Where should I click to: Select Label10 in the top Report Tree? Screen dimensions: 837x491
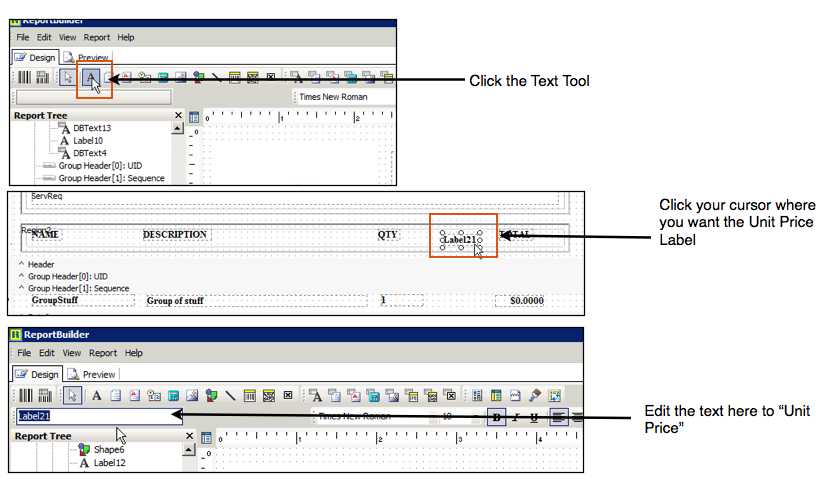(x=88, y=140)
